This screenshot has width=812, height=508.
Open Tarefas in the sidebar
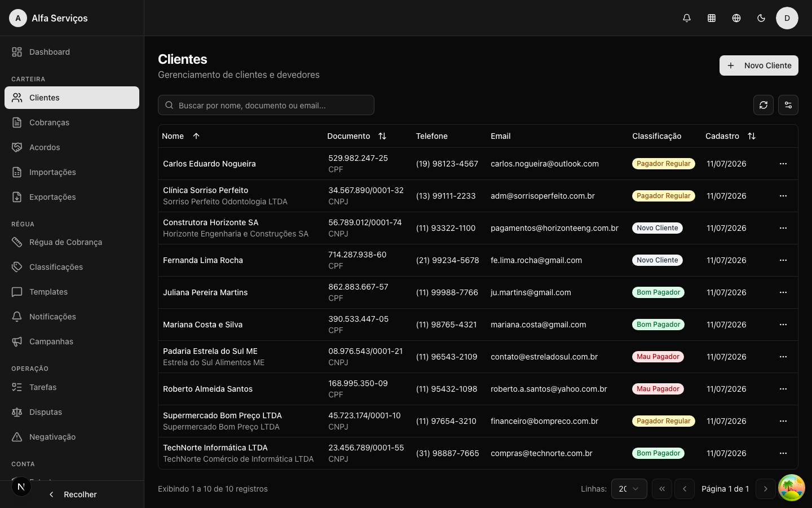coord(72,387)
